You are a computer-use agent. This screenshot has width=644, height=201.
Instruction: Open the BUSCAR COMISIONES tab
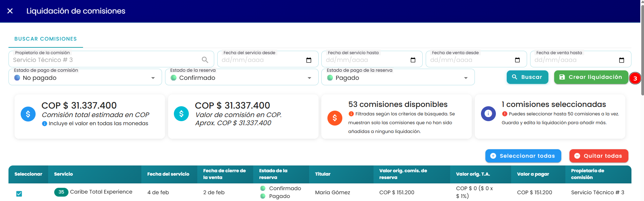coord(46,39)
